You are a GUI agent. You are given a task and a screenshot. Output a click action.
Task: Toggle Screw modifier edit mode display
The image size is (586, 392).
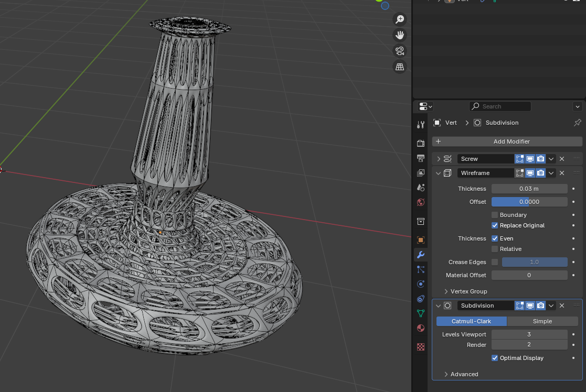click(x=519, y=159)
